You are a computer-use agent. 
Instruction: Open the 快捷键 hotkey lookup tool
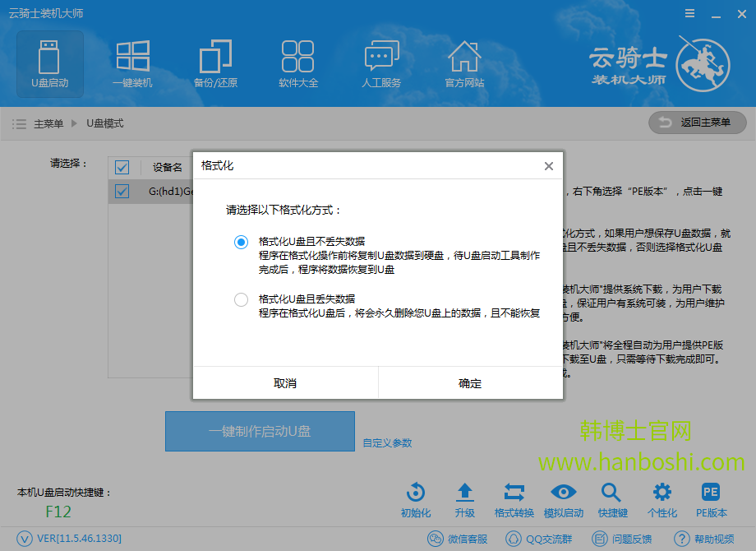tap(612, 499)
